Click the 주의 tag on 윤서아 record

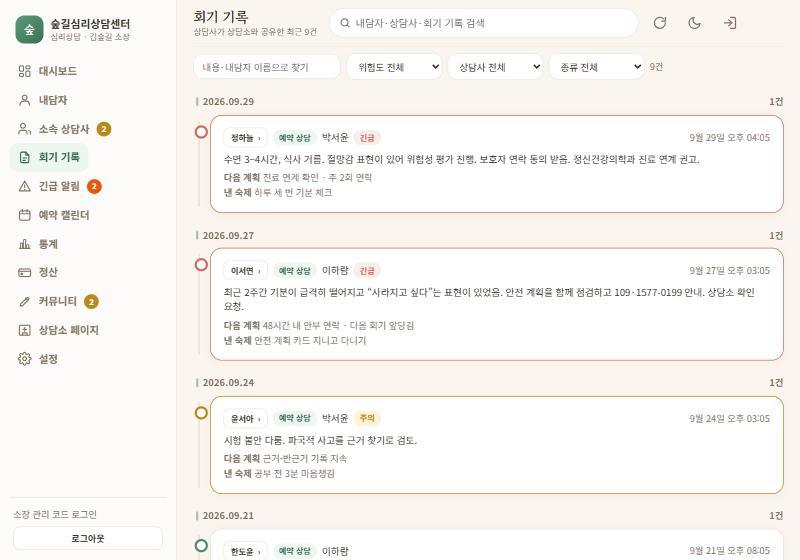(x=367, y=418)
